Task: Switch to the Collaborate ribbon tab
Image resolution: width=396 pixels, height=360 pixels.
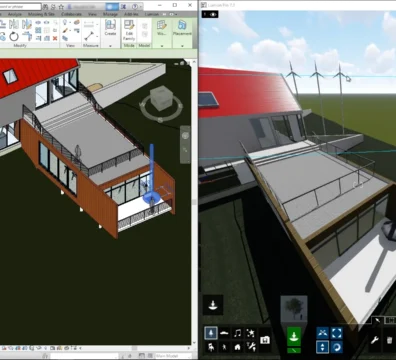Action: 71,14
